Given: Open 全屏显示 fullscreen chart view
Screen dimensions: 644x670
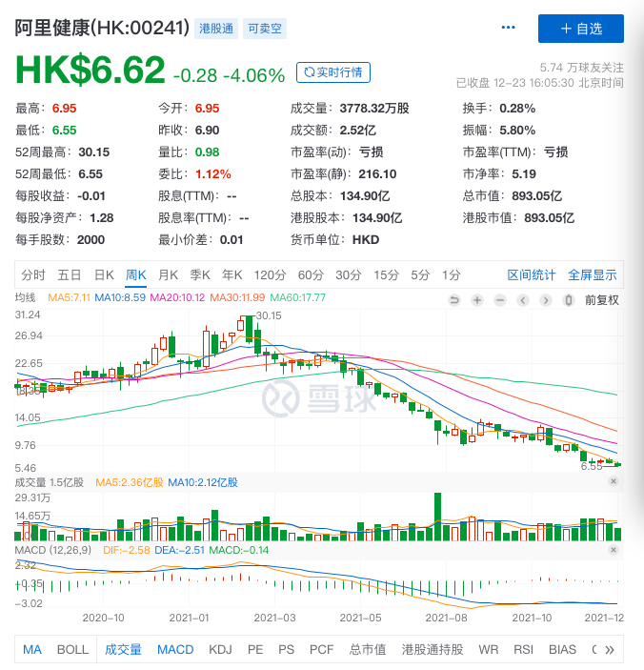Looking at the screenshot, I should [593, 274].
